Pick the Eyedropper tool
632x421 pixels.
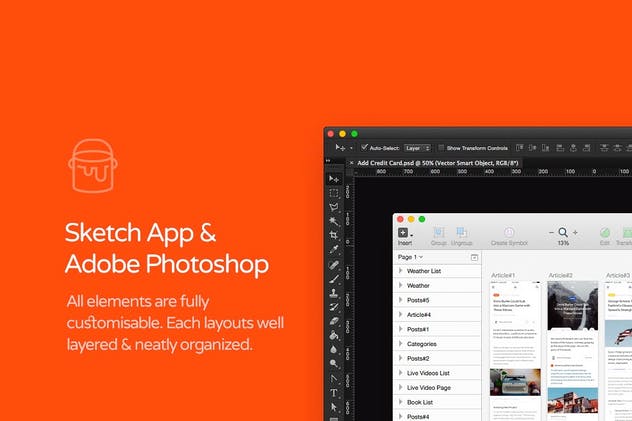point(334,250)
